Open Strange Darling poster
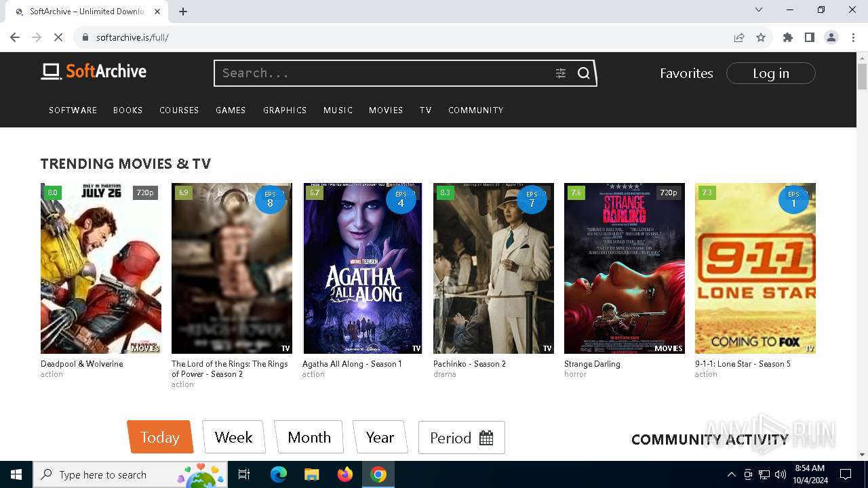868x488 pixels. [625, 268]
